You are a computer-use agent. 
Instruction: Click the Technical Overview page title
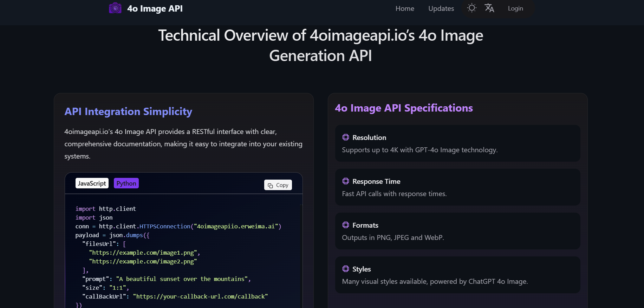[x=320, y=46]
